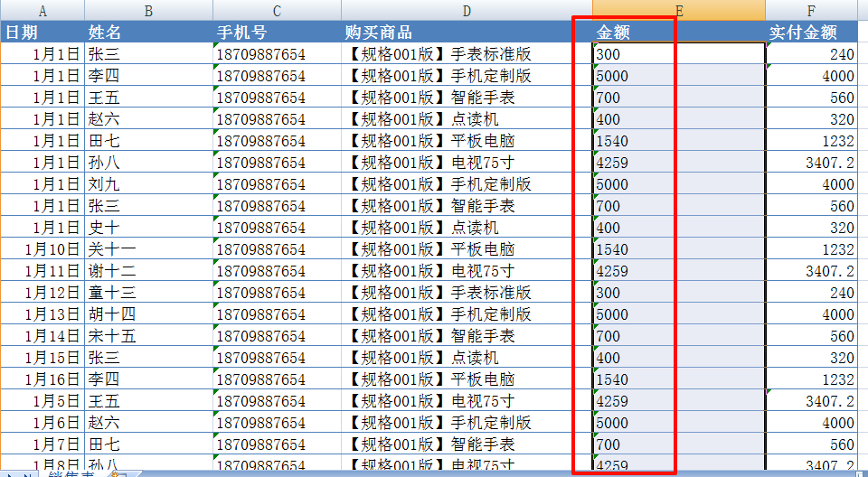
Task: Click paid amount 3407.2 in 谢十二's row
Action: pyautogui.click(x=812, y=271)
